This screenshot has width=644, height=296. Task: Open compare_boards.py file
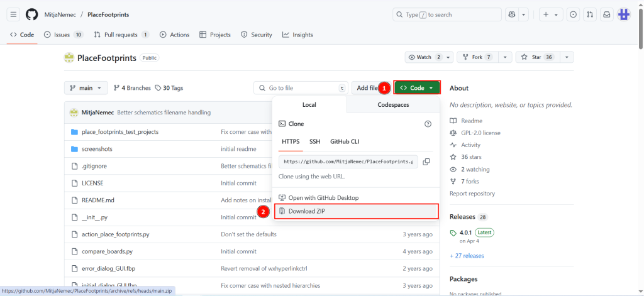click(106, 251)
